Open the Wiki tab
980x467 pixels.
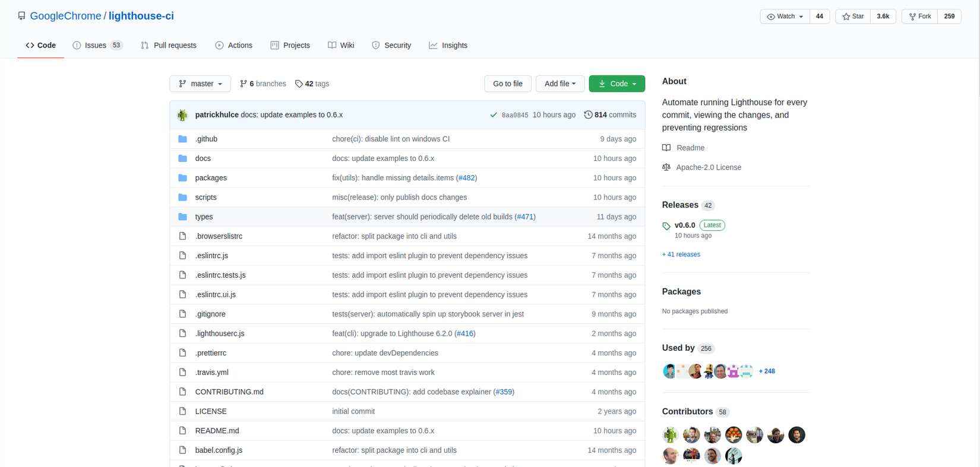(341, 45)
